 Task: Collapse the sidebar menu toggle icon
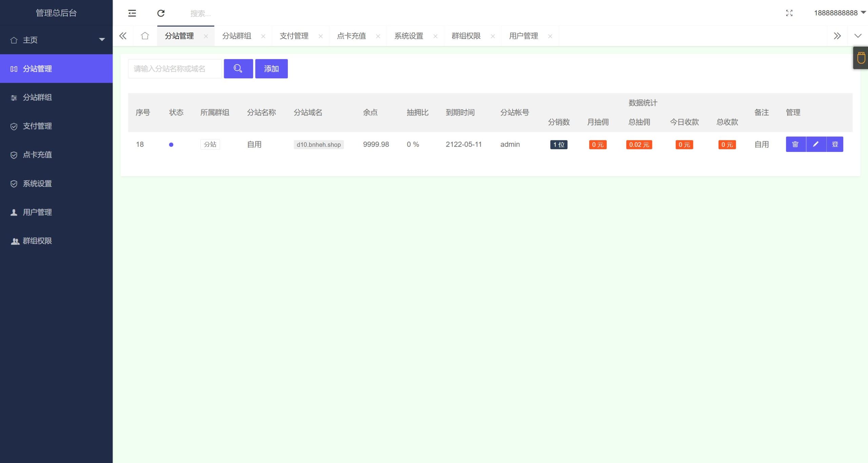(132, 13)
